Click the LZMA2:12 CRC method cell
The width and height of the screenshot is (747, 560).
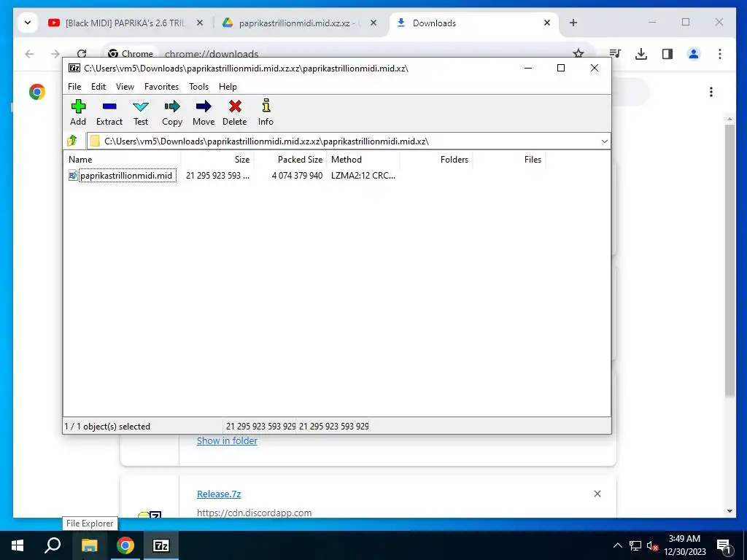click(363, 176)
